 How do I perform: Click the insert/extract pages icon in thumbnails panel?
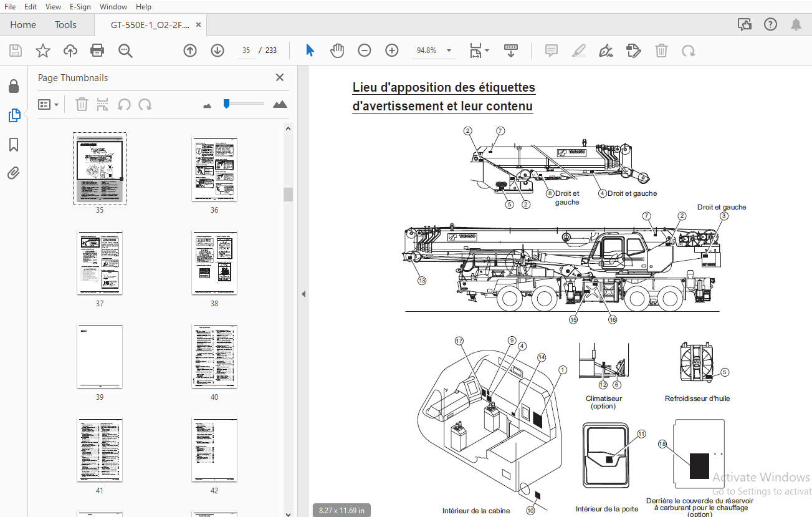(x=103, y=104)
